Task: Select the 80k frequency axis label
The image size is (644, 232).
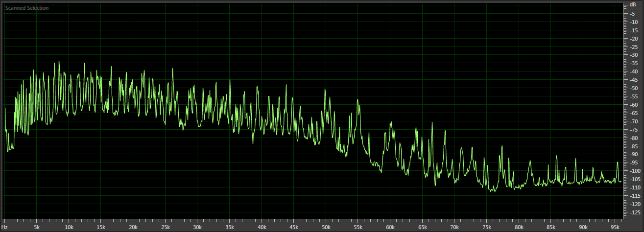Action: click(519, 228)
